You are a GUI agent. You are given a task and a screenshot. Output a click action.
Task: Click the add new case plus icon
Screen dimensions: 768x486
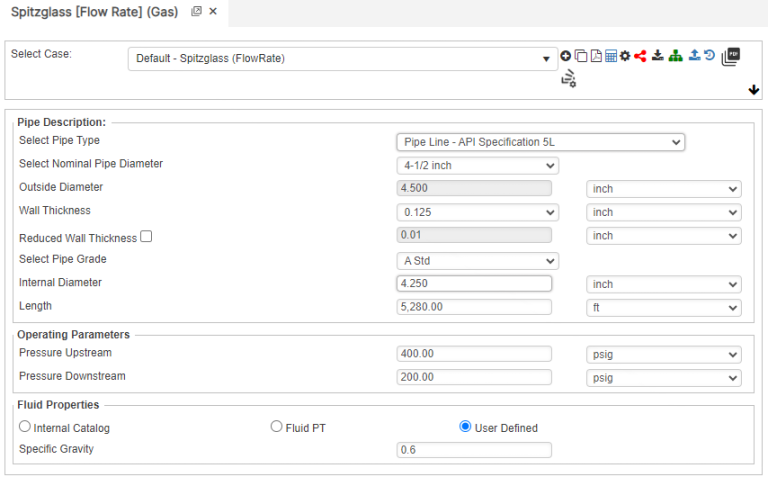pos(566,56)
